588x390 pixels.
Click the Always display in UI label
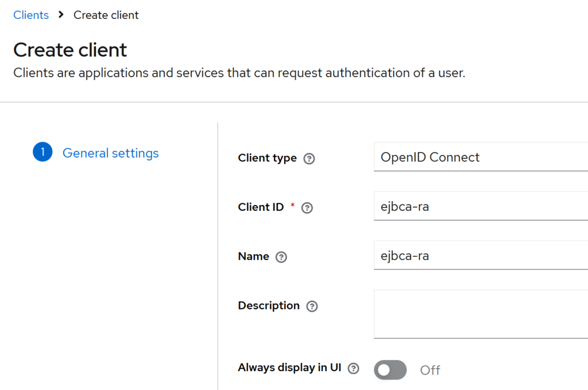289,368
